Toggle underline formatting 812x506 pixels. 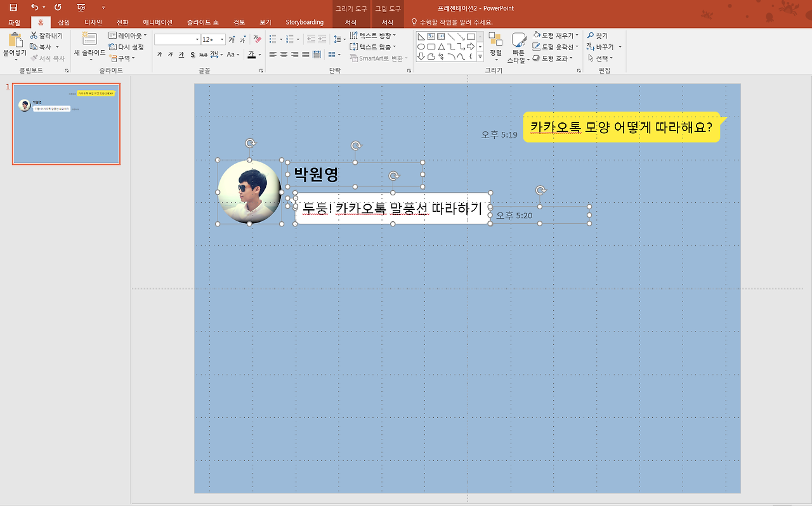click(181, 55)
